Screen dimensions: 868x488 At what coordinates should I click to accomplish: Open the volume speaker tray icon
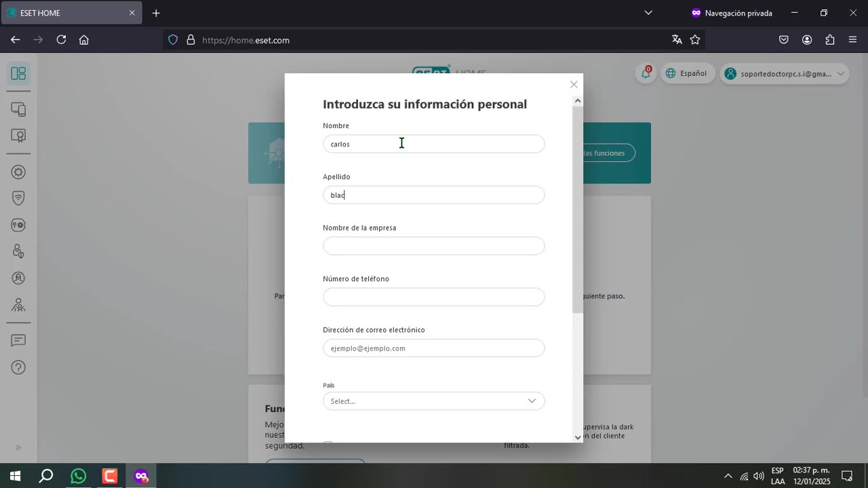pos(759,476)
